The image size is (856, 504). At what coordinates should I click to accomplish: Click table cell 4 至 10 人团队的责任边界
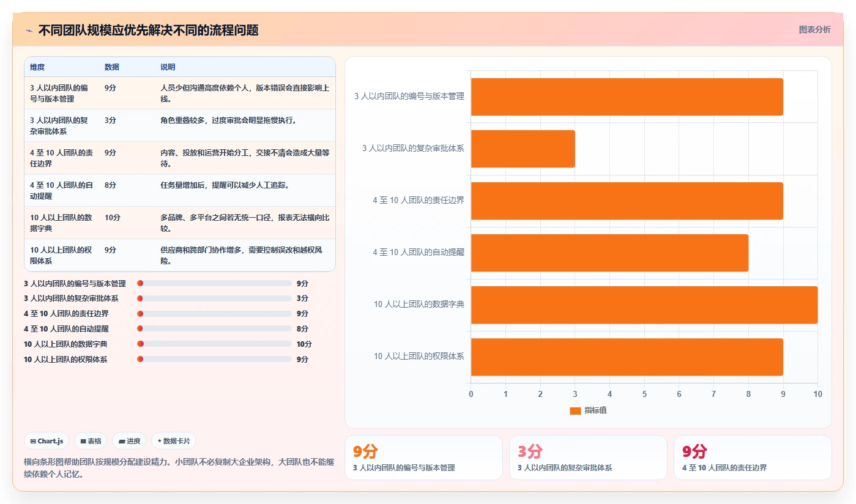click(x=61, y=158)
